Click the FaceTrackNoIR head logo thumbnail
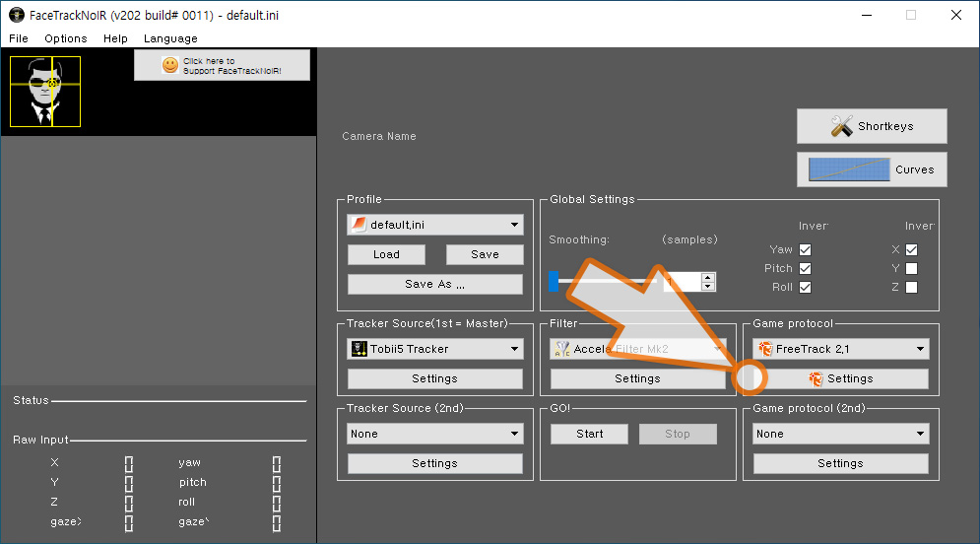This screenshot has height=544, width=980. [x=45, y=92]
